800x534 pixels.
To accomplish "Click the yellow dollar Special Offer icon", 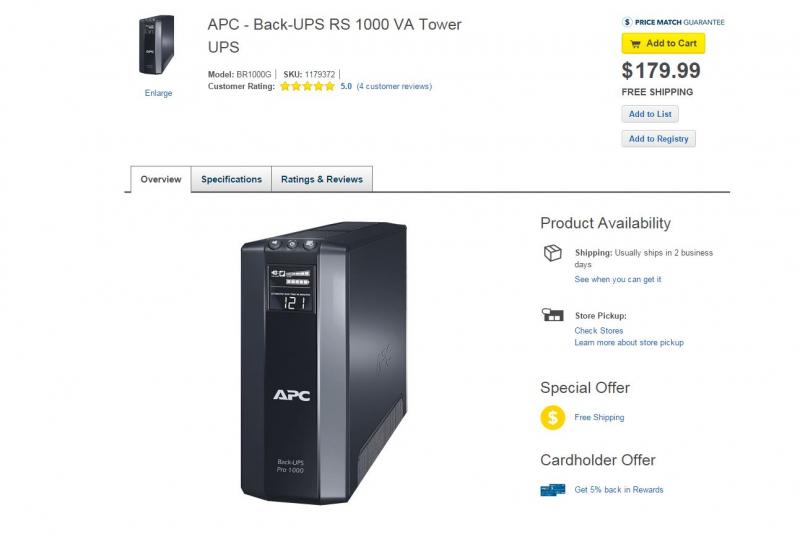I will pos(553,418).
